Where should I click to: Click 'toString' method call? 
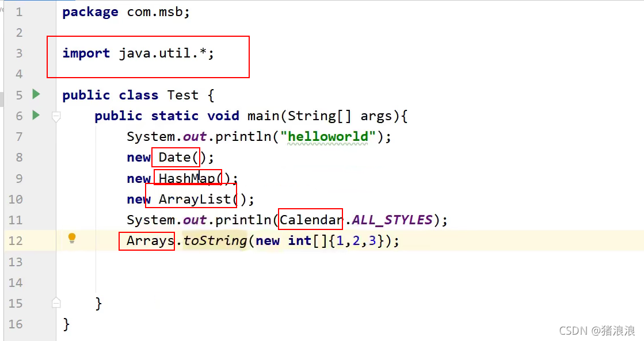[x=215, y=241]
